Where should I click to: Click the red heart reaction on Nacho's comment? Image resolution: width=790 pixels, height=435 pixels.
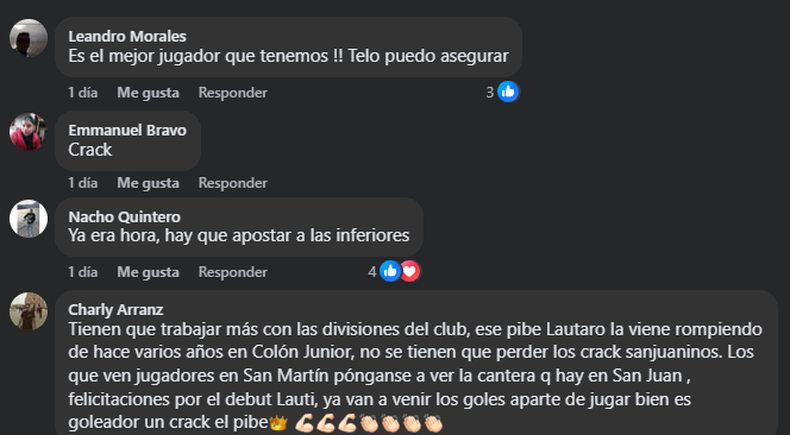[x=410, y=271]
